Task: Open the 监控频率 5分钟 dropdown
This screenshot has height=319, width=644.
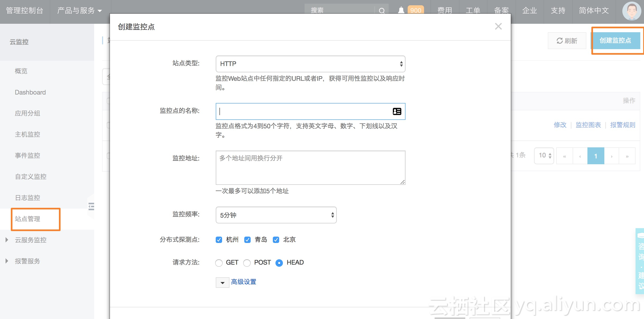Action: 276,215
